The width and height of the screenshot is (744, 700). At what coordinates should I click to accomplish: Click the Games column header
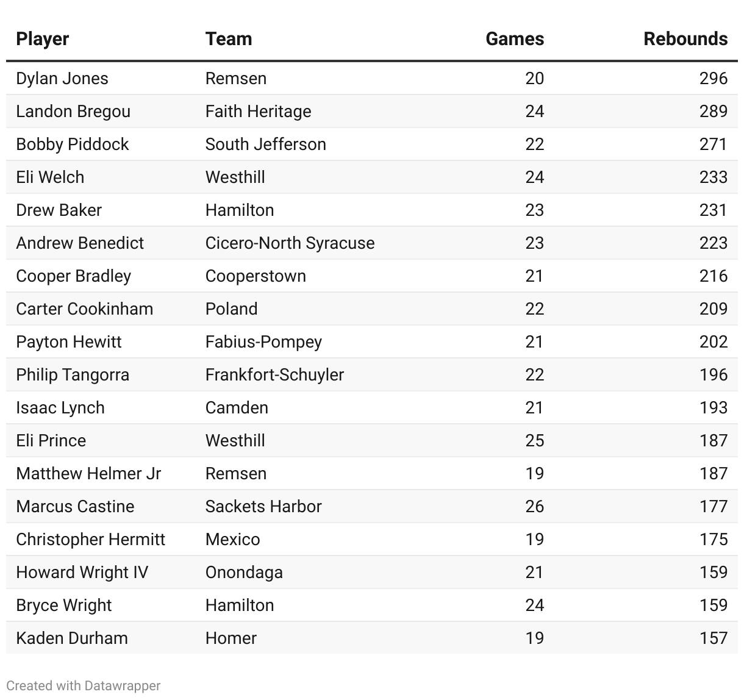point(515,38)
